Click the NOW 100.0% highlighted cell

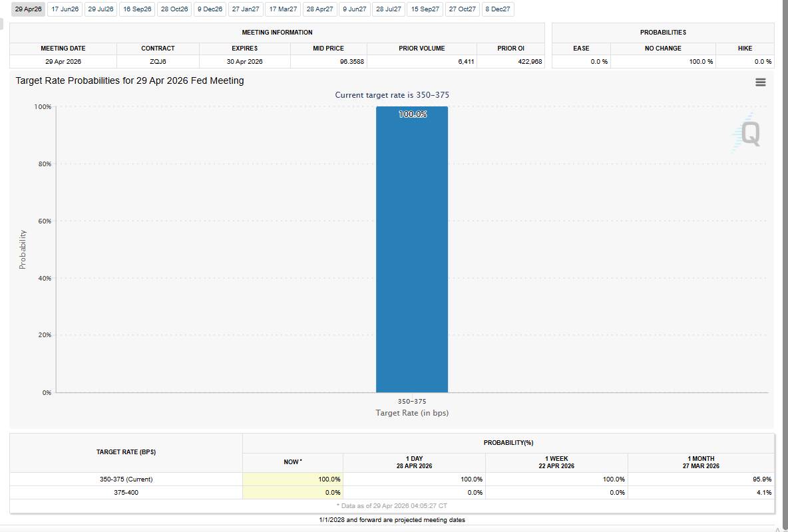click(293, 479)
